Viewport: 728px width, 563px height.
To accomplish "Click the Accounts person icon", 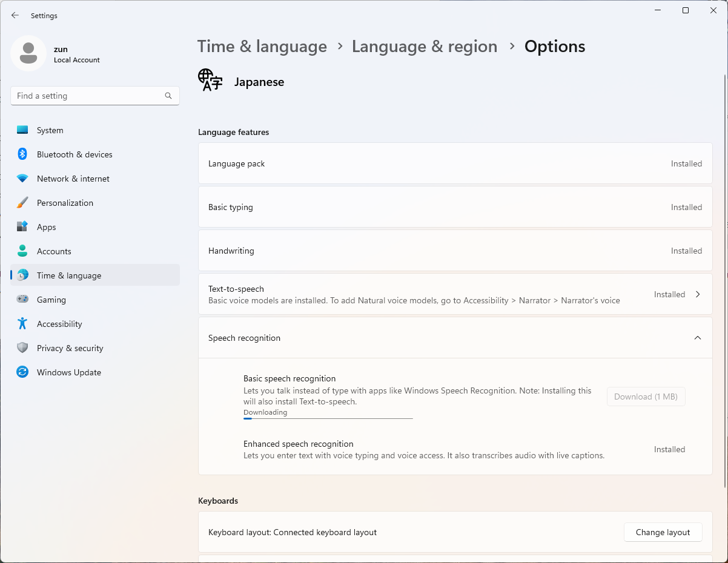I will click(22, 251).
